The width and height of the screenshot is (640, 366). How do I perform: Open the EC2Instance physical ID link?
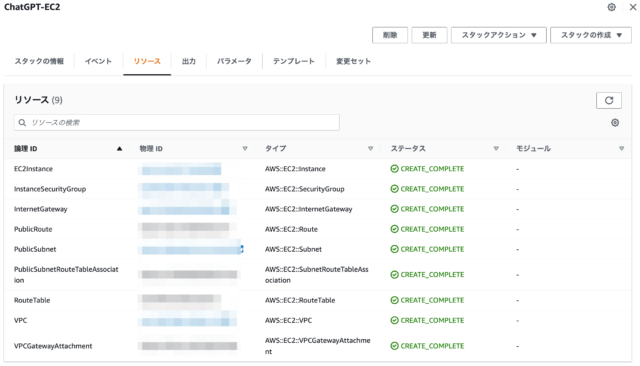(180, 169)
